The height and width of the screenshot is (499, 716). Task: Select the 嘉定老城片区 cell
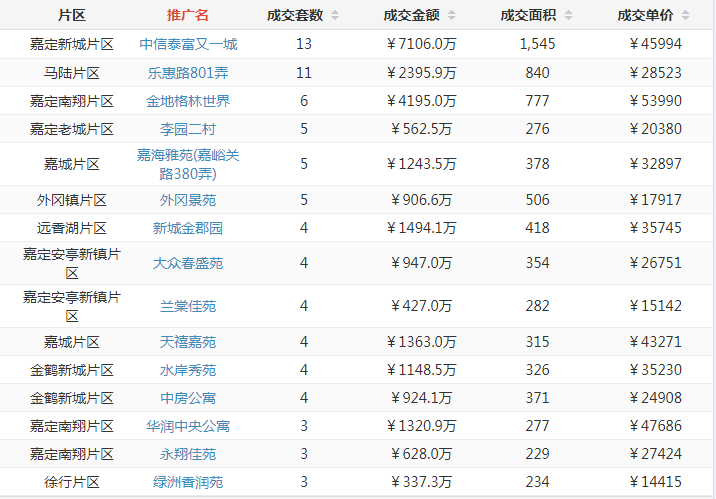(72, 129)
